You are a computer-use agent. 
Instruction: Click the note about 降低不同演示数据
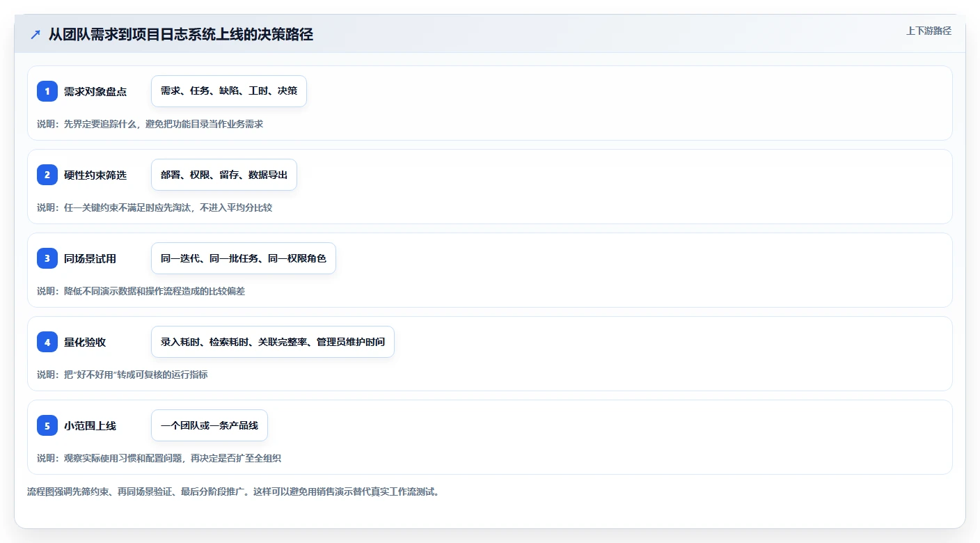point(141,291)
